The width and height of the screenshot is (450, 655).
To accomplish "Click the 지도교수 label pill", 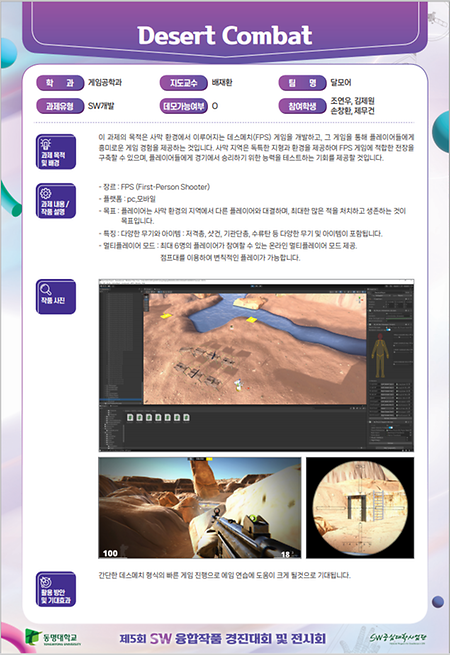I will coord(183,83).
